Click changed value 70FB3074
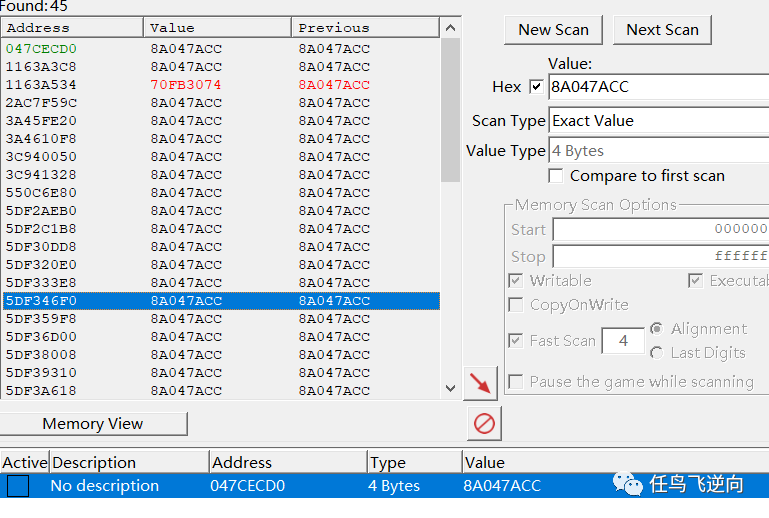Screen dimensions: 769x518 [x=186, y=85]
